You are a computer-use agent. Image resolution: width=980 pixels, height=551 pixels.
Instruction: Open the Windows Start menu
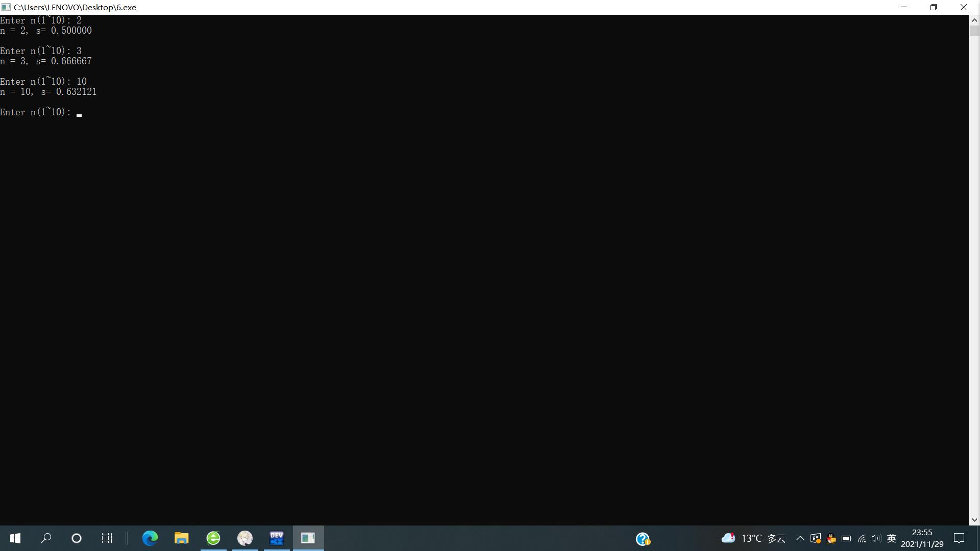pos(15,538)
